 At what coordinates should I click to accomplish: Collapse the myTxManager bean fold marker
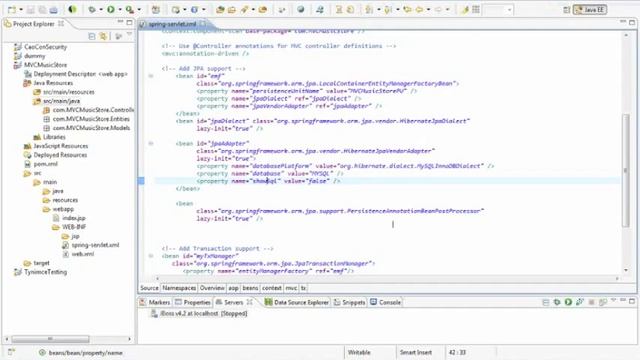151,256
